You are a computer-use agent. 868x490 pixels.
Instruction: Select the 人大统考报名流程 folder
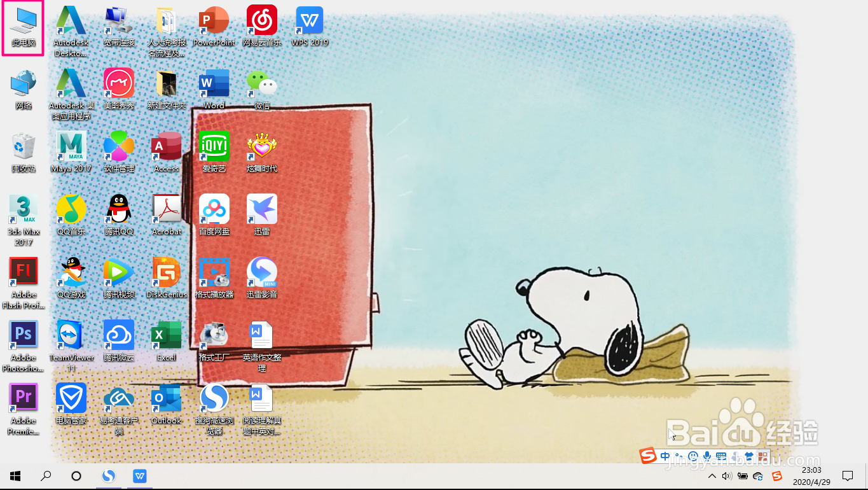(167, 31)
